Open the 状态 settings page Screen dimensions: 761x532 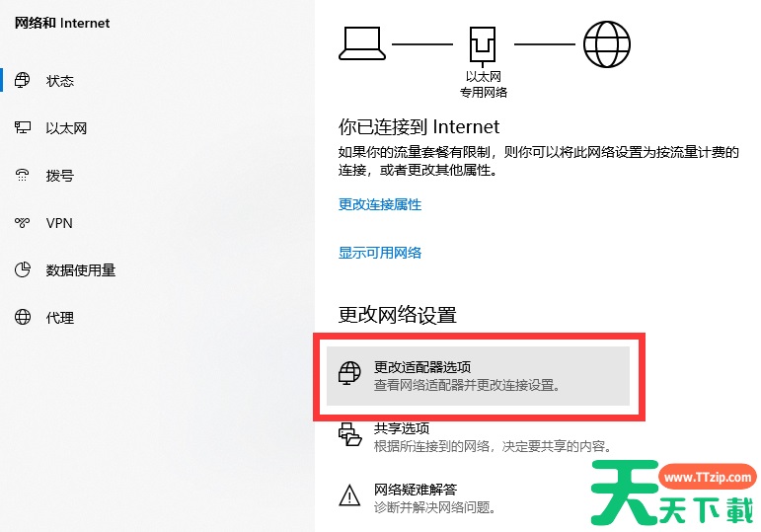(60, 81)
